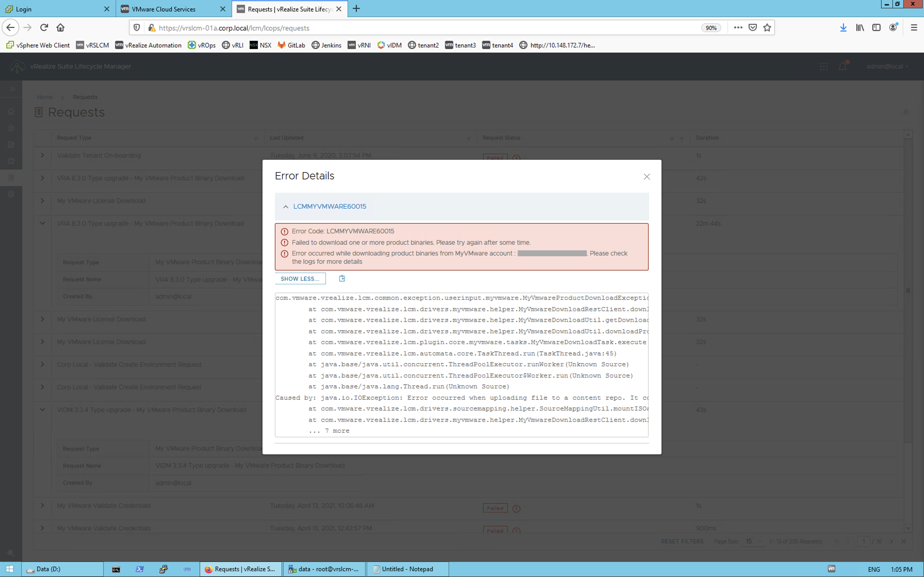924x577 pixels.
Task: Click the SHOW LESS button
Action: 300,278
